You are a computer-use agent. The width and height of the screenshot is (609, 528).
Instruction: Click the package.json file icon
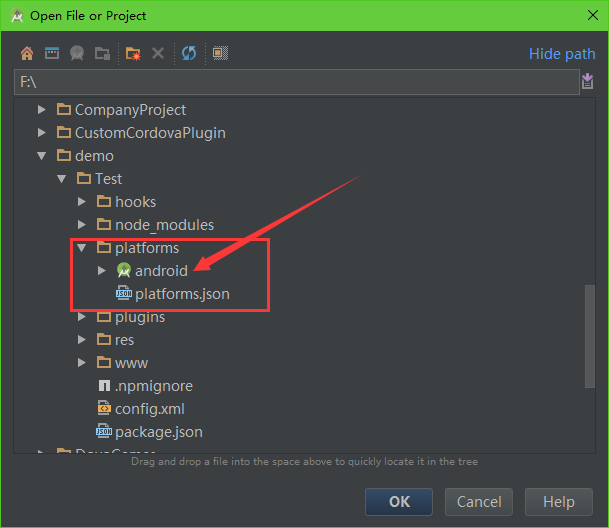click(x=104, y=431)
